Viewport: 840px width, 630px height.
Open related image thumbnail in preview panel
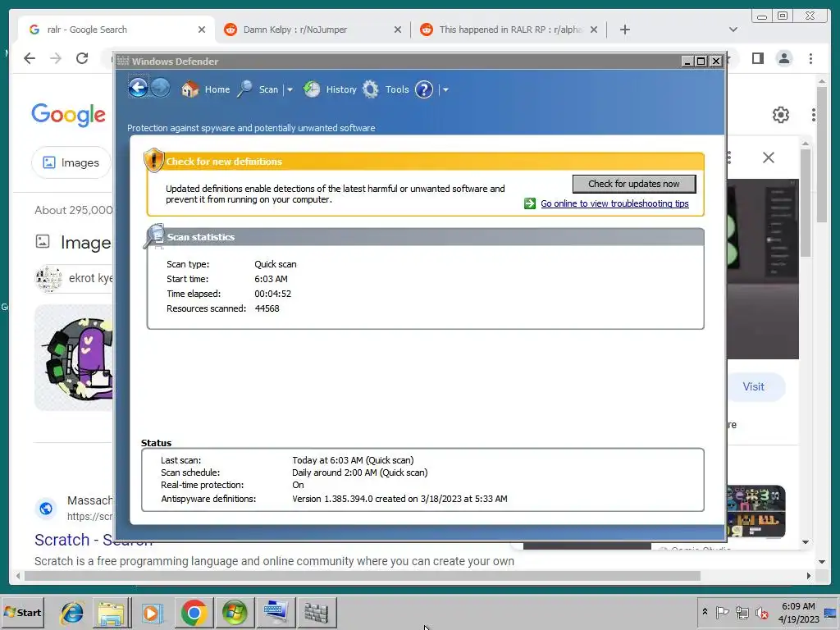pos(756,511)
